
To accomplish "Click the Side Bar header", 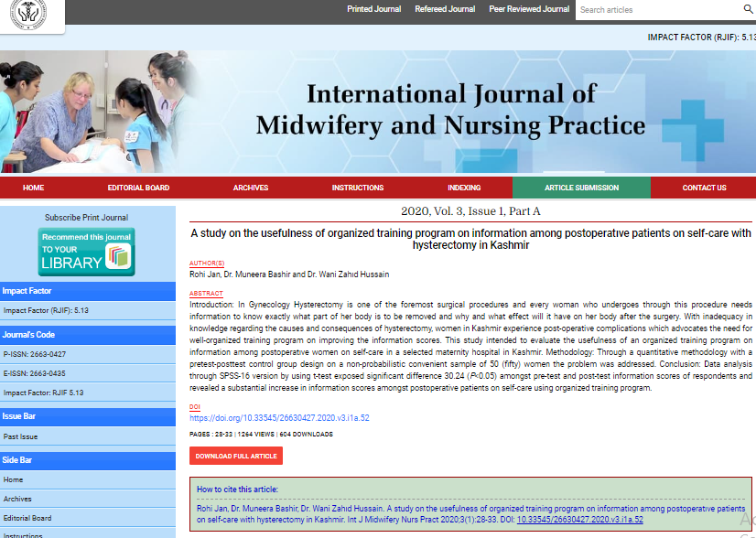I will click(88, 460).
